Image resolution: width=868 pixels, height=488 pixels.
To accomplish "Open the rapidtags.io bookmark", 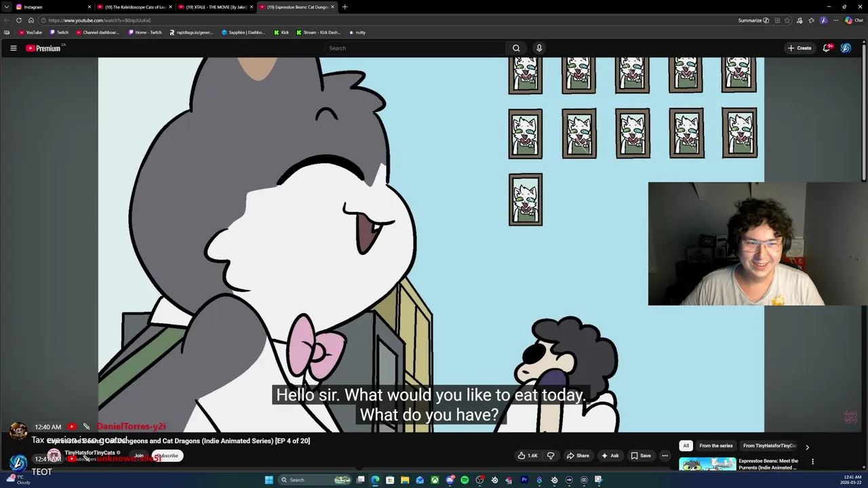I will pyautogui.click(x=191, y=32).
